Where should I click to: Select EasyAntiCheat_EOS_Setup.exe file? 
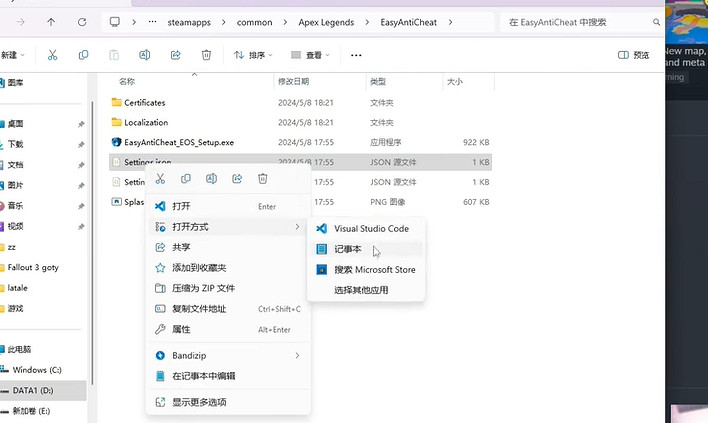pyautogui.click(x=301, y=143)
